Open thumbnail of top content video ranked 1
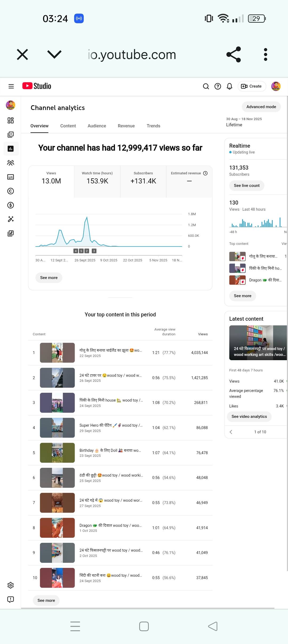Viewport: 288px width, 644px height. click(x=57, y=353)
